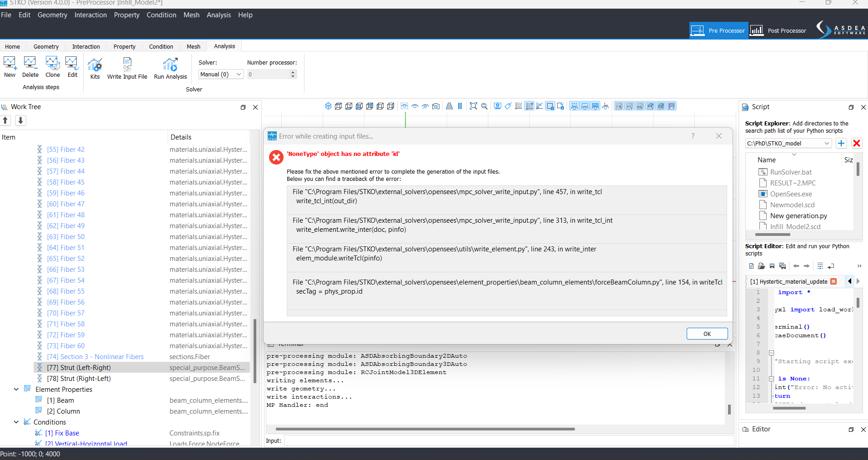Switch to the Mesh ribbon tab
The height and width of the screenshot is (460, 868).
[193, 46]
